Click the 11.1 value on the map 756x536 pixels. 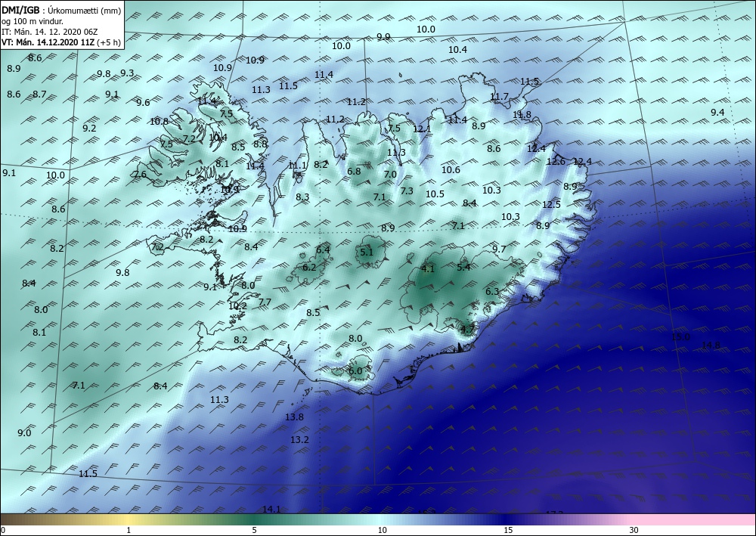click(297, 166)
